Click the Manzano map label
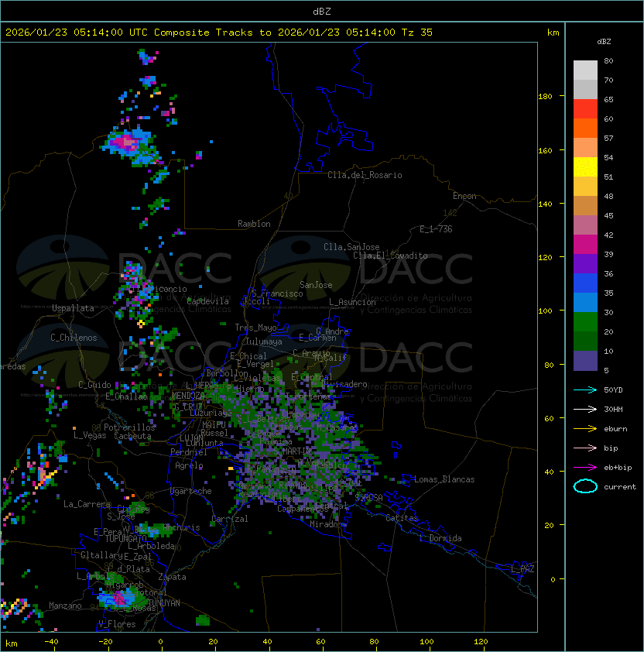 (x=65, y=606)
